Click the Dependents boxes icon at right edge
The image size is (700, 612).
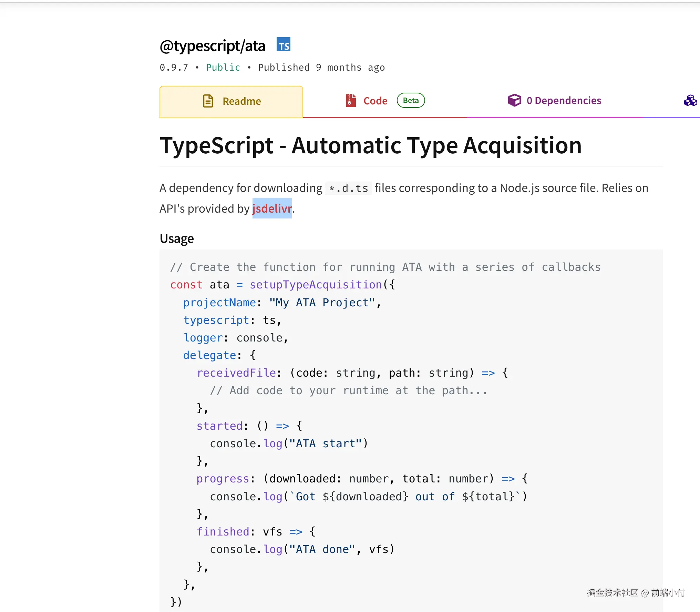[x=690, y=101]
